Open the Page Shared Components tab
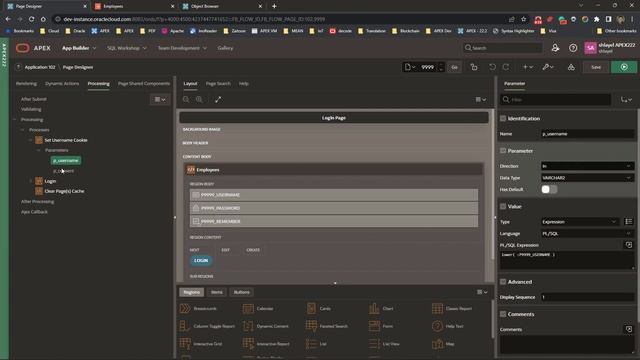The image size is (640, 360). tap(144, 83)
